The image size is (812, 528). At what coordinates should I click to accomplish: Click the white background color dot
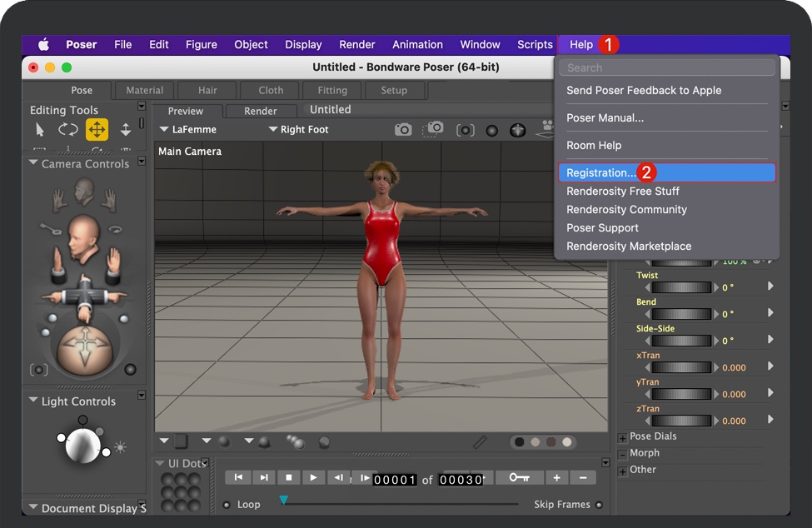[567, 441]
